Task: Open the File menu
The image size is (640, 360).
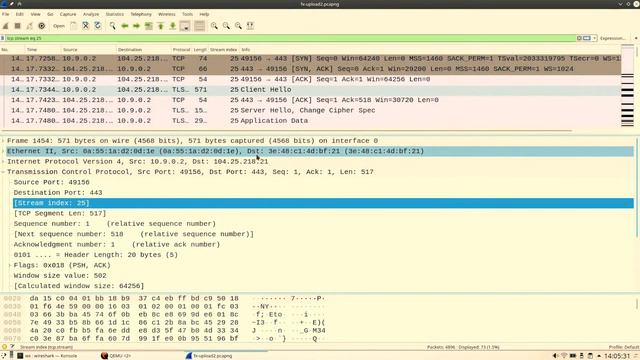Action: click(5, 14)
